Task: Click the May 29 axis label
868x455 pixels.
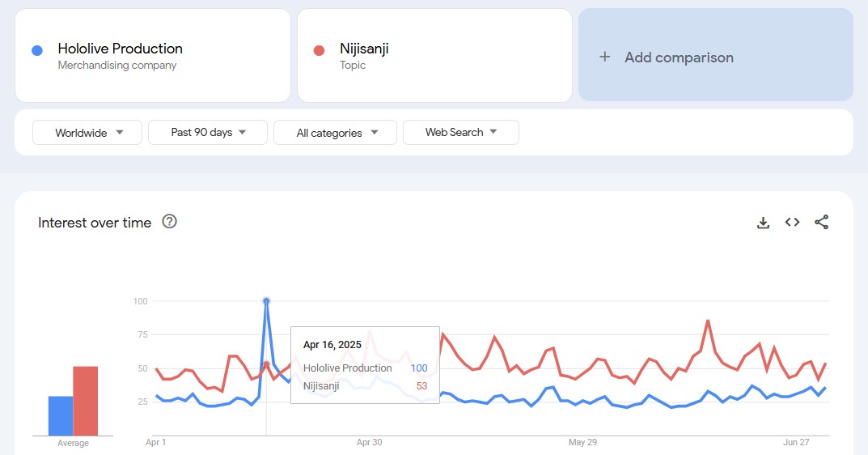Action: (583, 442)
